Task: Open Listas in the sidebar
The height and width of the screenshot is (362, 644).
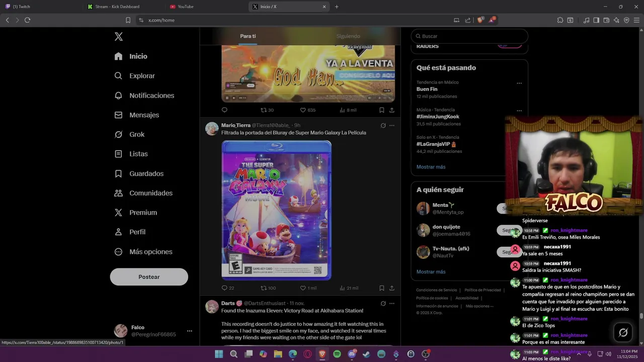Action: click(131, 154)
